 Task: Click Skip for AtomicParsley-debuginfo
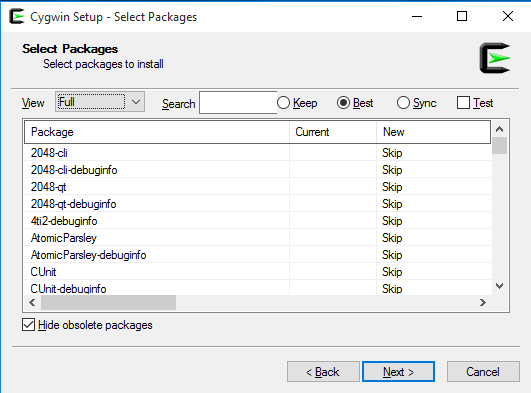[392, 255]
